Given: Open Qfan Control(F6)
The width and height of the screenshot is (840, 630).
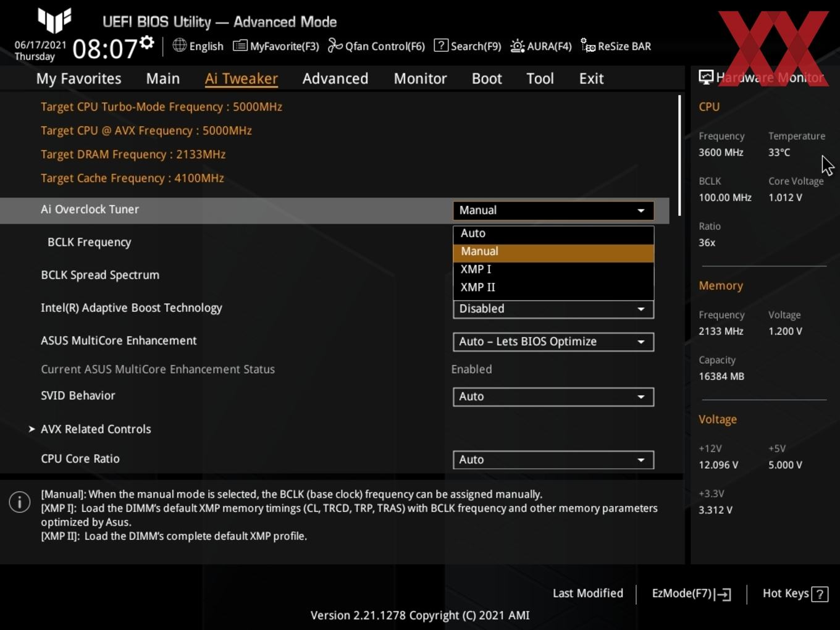Looking at the screenshot, I should tap(376, 46).
